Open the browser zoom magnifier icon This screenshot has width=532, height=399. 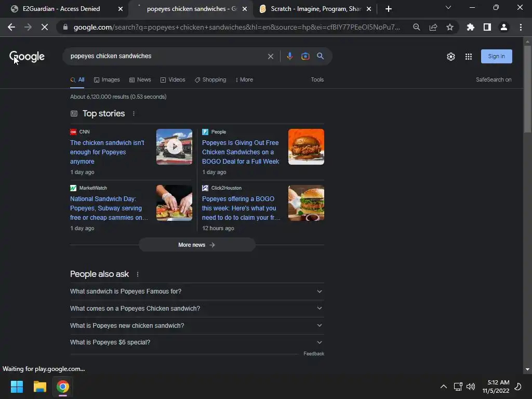click(416, 27)
